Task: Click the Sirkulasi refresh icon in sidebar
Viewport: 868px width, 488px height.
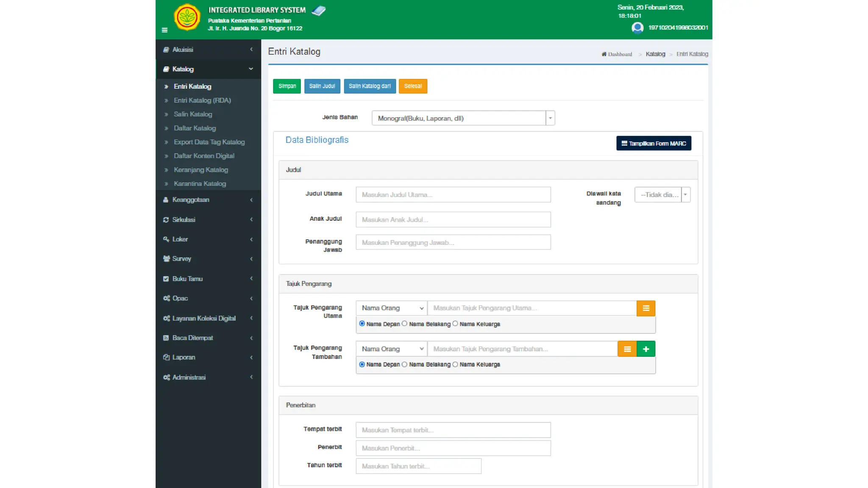Action: [166, 220]
